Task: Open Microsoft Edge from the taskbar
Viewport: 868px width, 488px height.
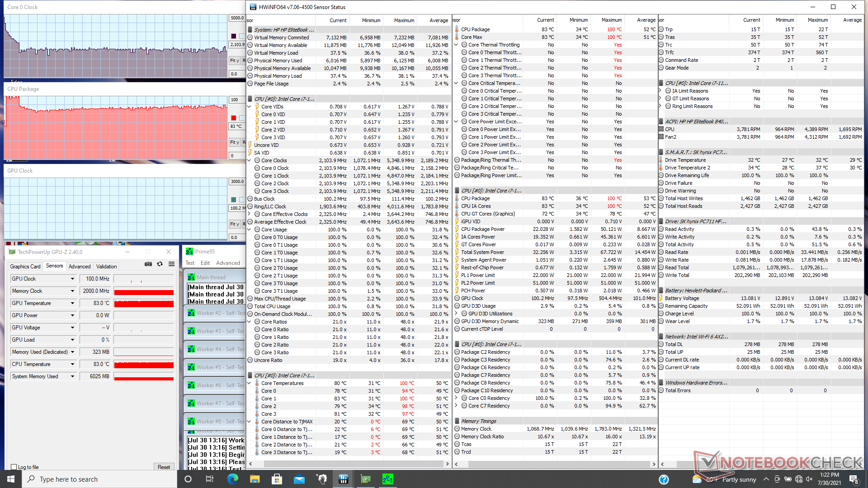Action: (x=232, y=479)
